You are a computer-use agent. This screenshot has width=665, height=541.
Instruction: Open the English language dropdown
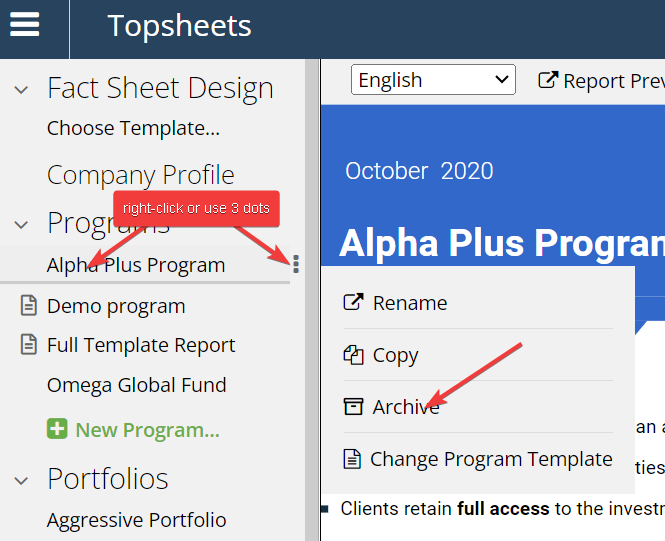click(x=433, y=80)
